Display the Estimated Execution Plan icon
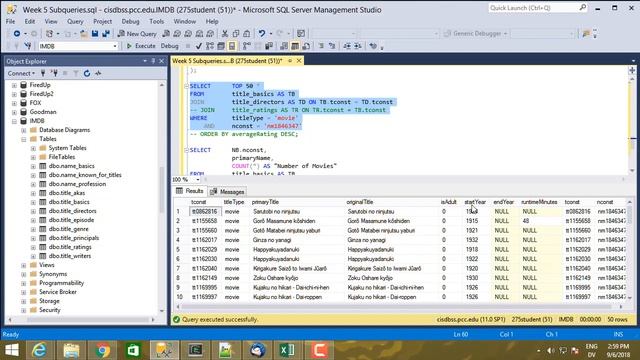 point(210,46)
